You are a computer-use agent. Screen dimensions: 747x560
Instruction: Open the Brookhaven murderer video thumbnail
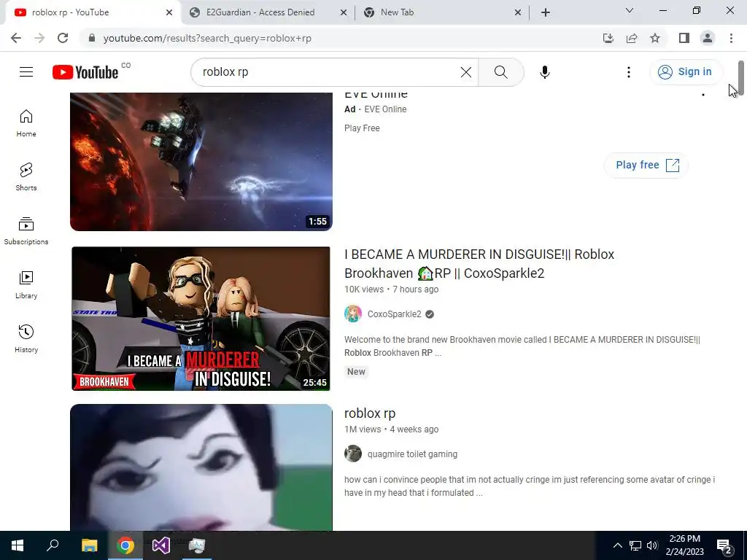click(201, 319)
